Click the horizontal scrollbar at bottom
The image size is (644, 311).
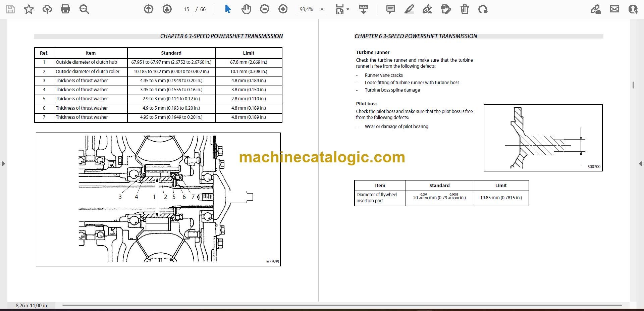click(x=342, y=305)
